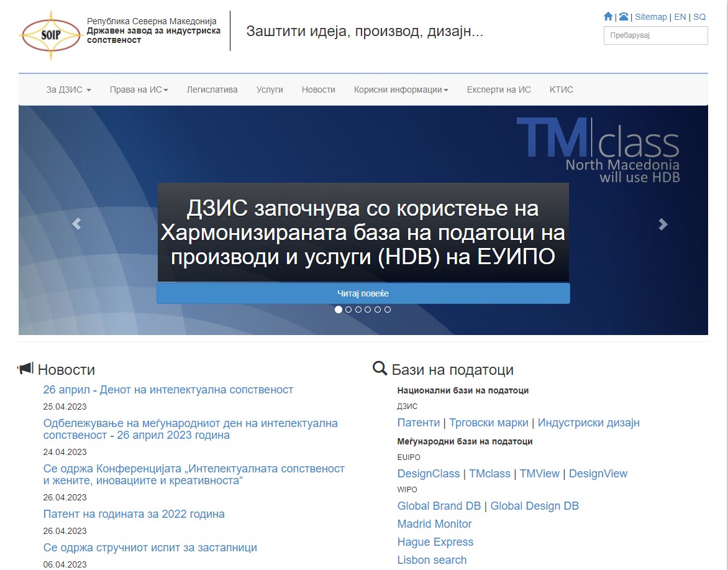
Task: Open the Експерти на ИС menu item
Action: (499, 90)
